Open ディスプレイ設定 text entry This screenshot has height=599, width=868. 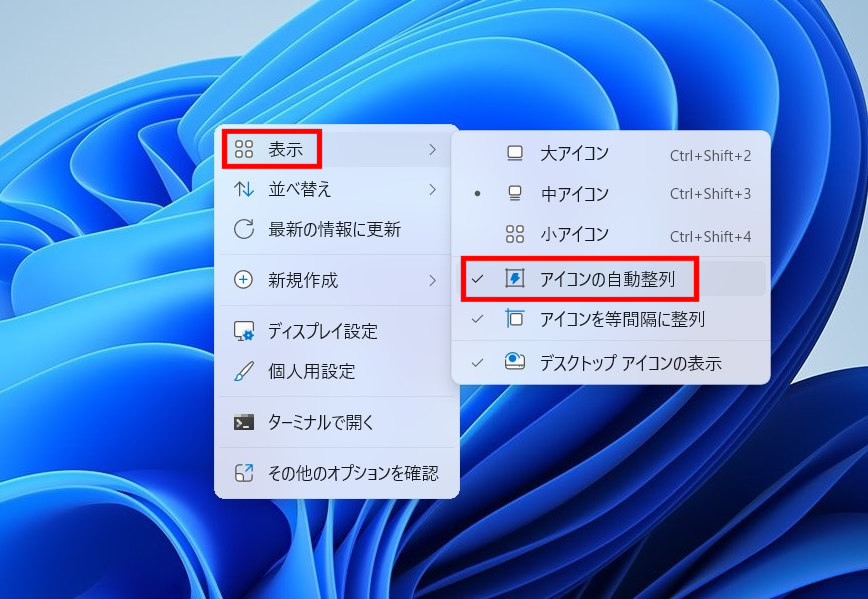pos(322,331)
